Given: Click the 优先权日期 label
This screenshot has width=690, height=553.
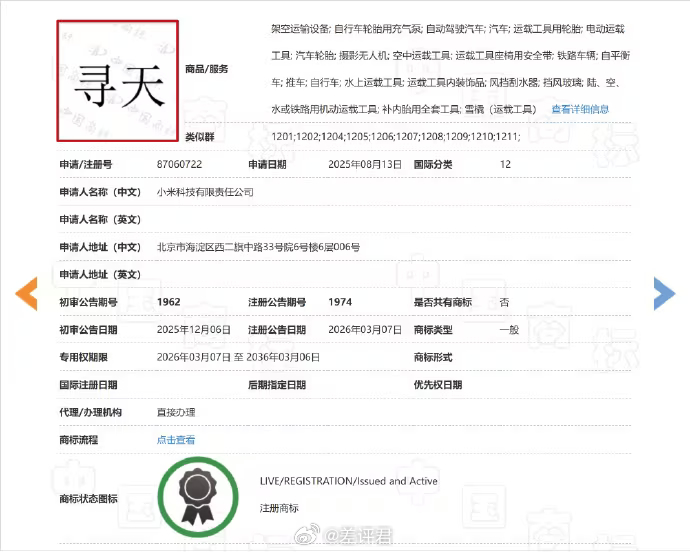Looking at the screenshot, I should pyautogui.click(x=438, y=385).
